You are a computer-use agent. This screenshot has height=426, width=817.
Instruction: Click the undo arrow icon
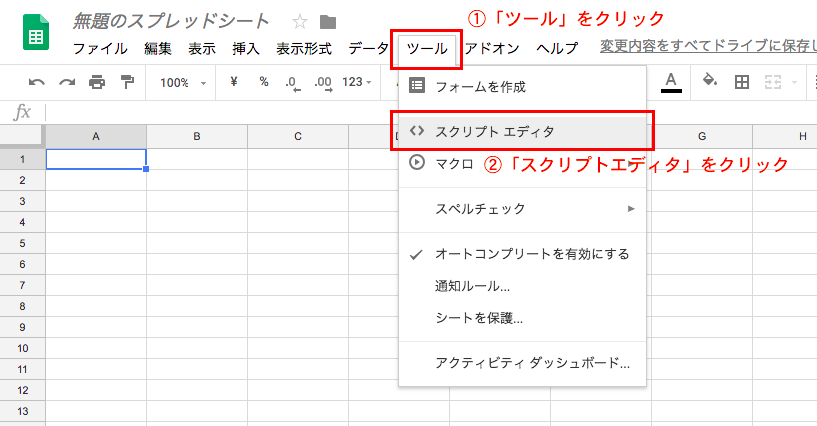(x=37, y=82)
